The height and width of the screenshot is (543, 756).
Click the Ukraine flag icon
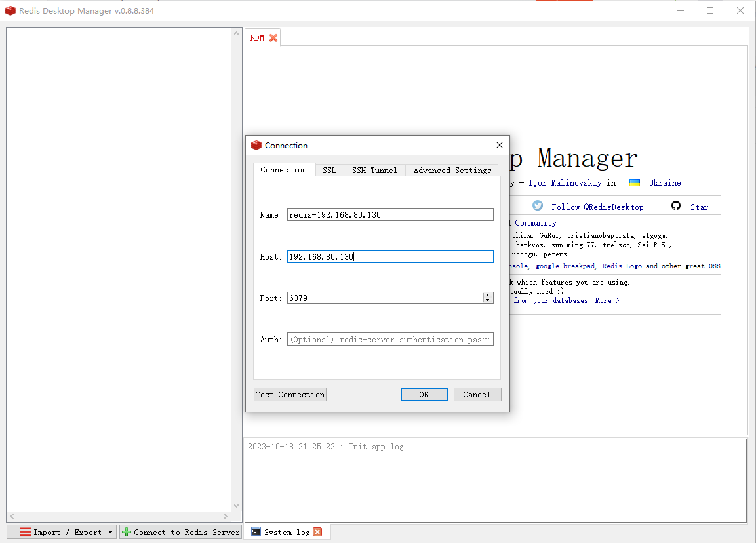tap(635, 183)
